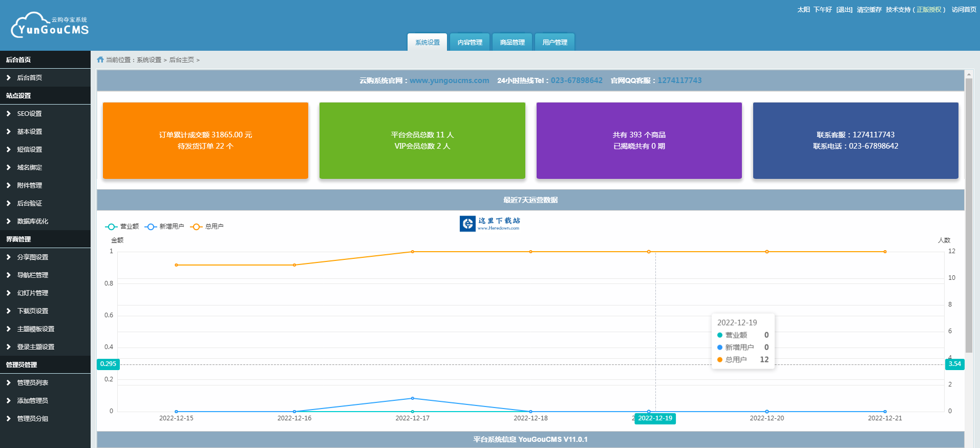
Task: Click the 清空缓存 link in header
Action: click(x=869, y=10)
